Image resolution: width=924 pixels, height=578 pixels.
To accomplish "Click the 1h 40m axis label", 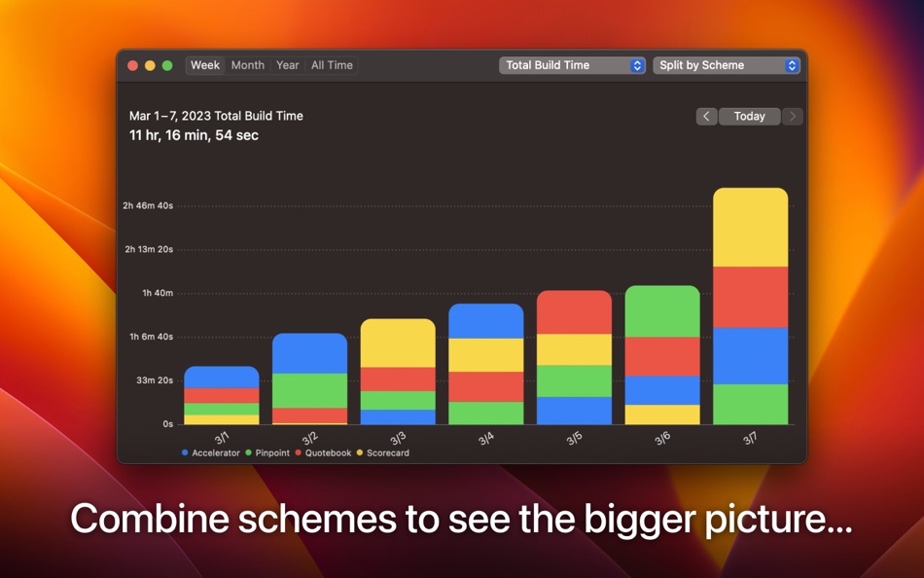I will click(158, 293).
